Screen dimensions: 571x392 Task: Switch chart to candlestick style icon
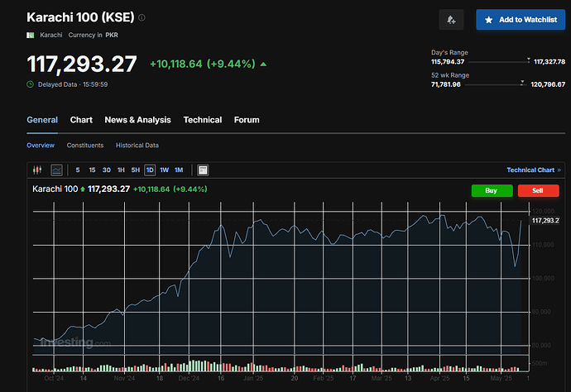36,170
